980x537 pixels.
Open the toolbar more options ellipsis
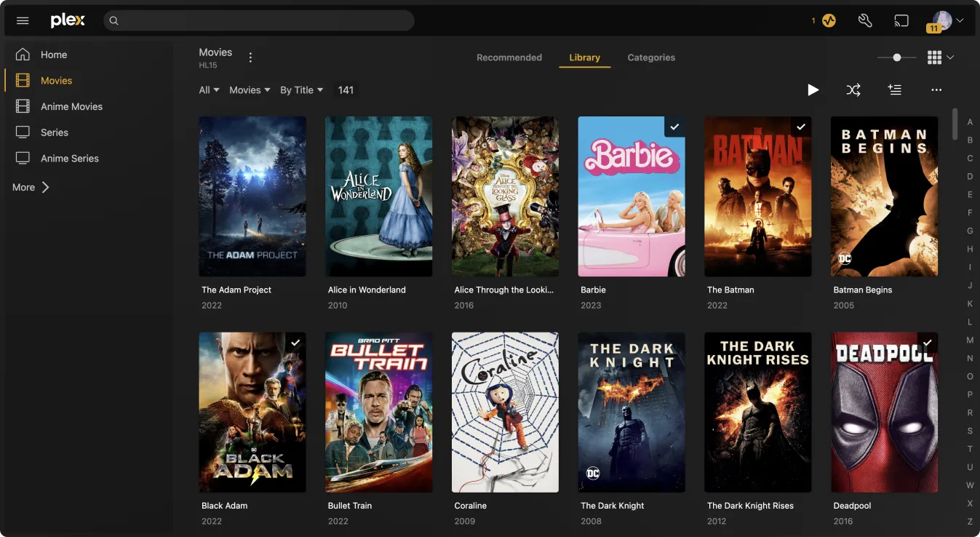936,90
